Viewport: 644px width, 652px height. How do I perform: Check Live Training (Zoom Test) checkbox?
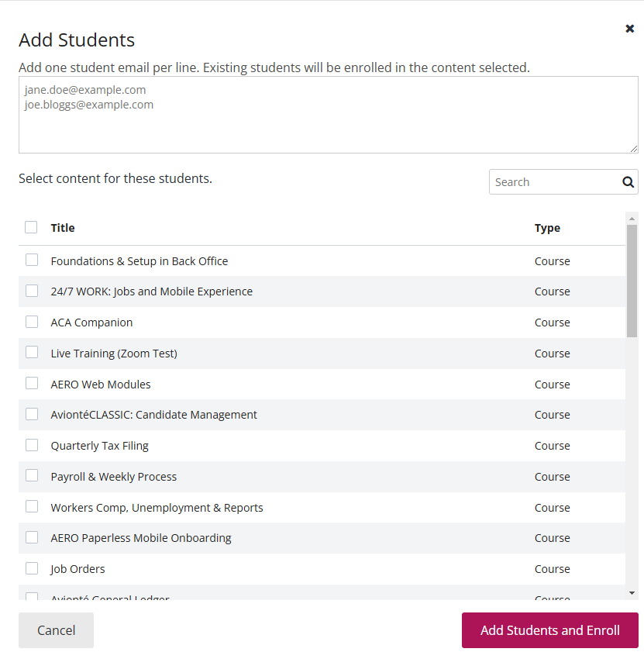pyautogui.click(x=32, y=352)
